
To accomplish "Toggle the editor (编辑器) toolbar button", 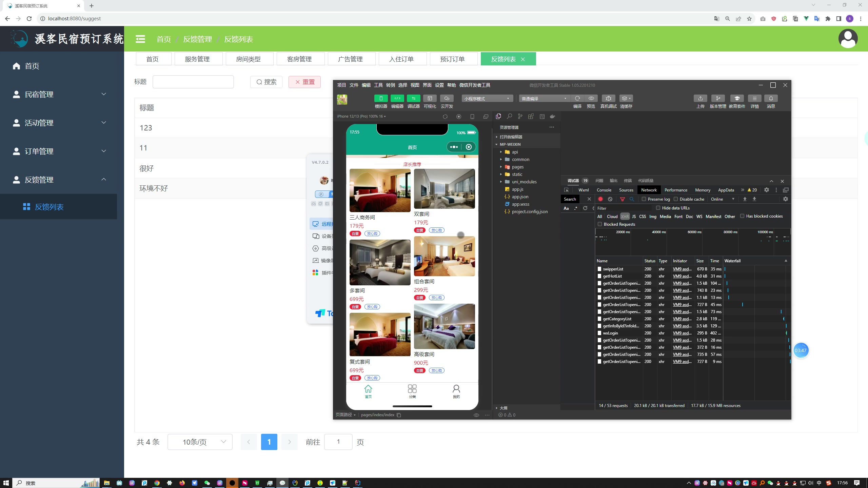I will point(397,98).
